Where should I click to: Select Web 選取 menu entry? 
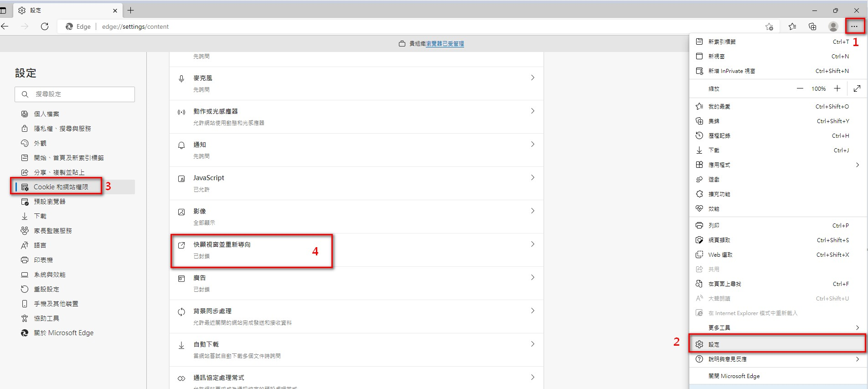point(777,254)
